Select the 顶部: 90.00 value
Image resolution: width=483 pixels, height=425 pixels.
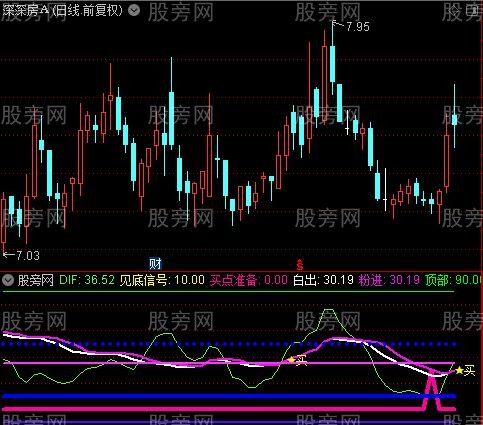454,280
